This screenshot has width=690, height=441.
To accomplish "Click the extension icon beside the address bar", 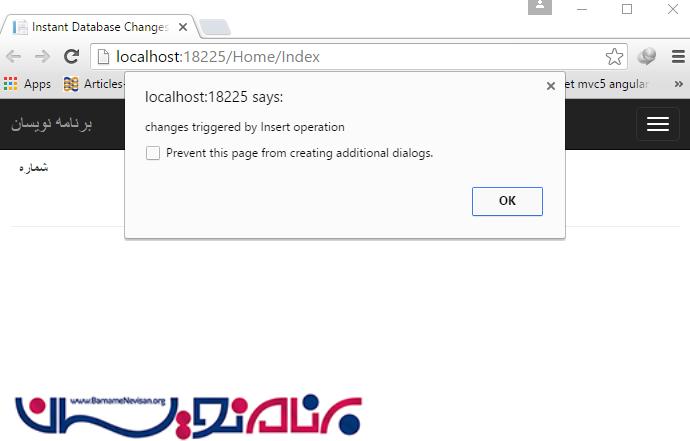I will (646, 56).
